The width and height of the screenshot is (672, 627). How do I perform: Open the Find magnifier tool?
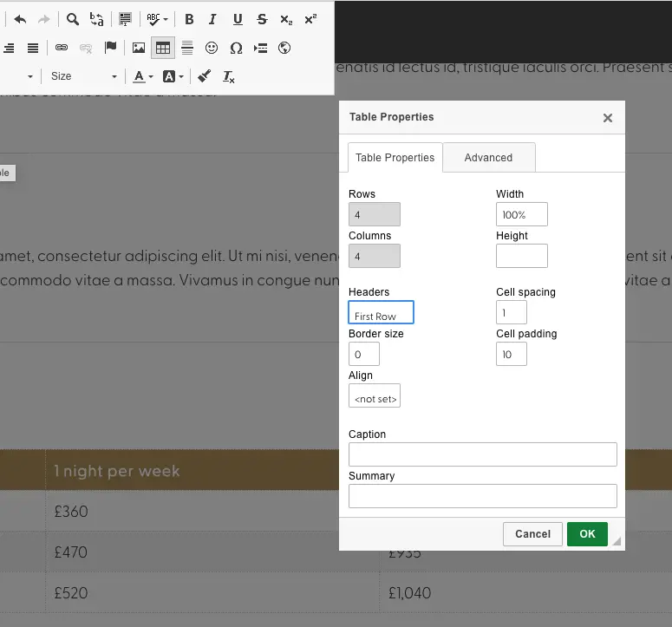point(73,19)
